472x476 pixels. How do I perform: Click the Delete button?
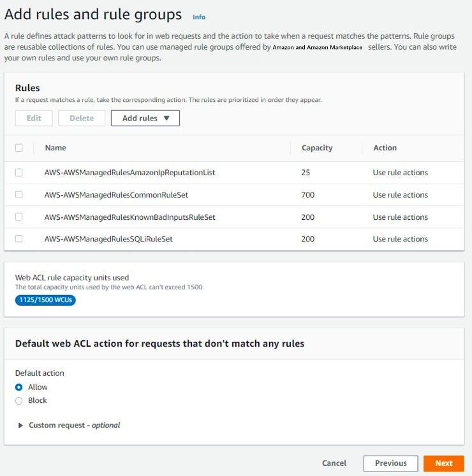pyautogui.click(x=82, y=118)
